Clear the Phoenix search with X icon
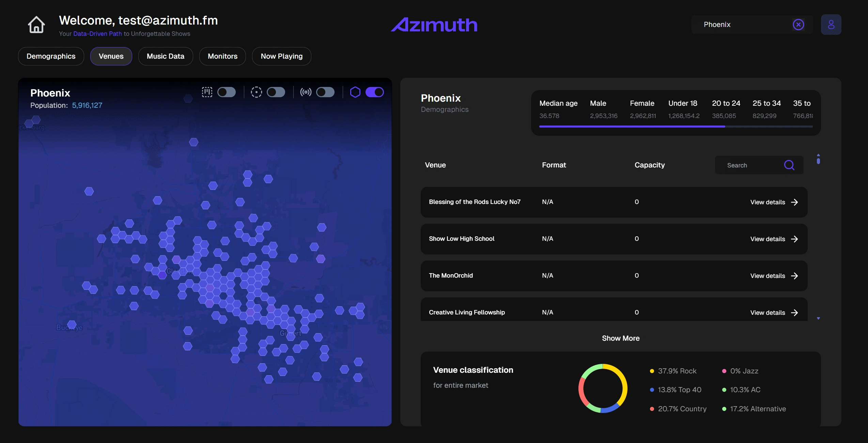This screenshot has height=443, width=868. tap(798, 25)
